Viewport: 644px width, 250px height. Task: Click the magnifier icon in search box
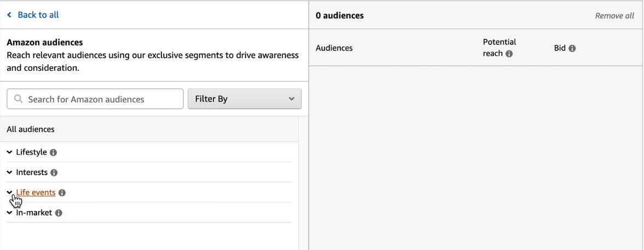pyautogui.click(x=19, y=99)
